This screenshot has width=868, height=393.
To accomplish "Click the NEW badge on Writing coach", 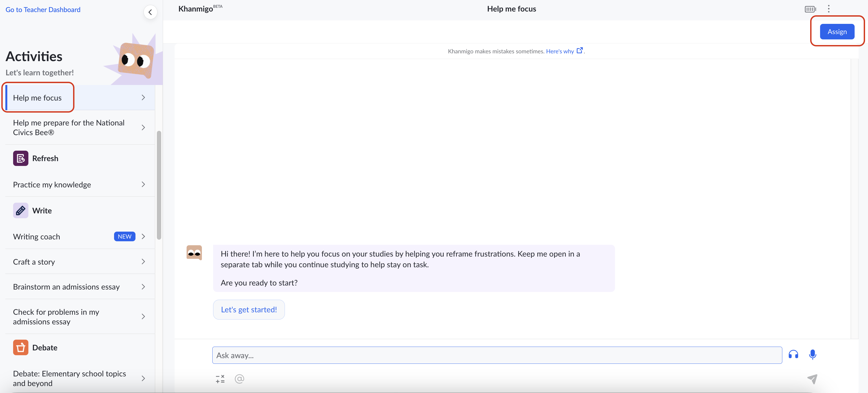I will tap(124, 236).
